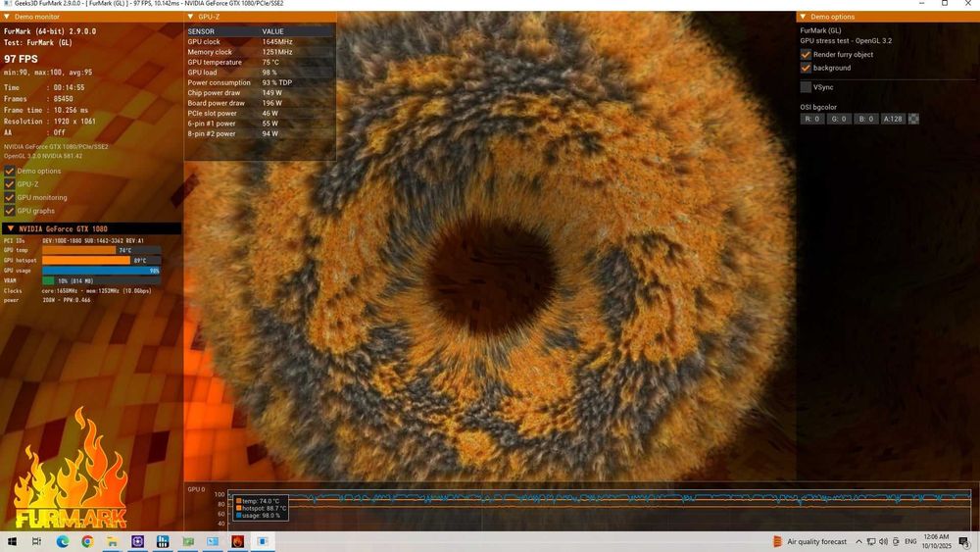Click the VRAM usage green bar
The height and width of the screenshot is (552, 980).
(48, 280)
